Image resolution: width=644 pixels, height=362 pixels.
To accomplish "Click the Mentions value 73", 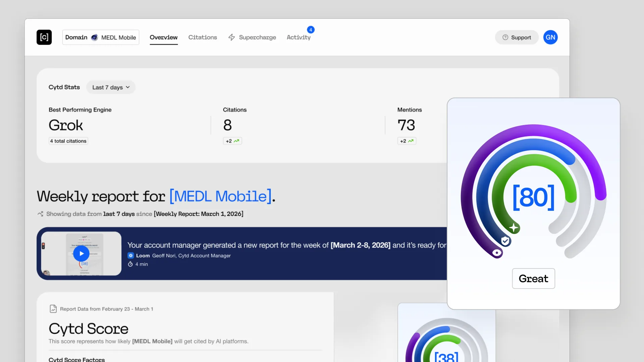I will click(406, 125).
